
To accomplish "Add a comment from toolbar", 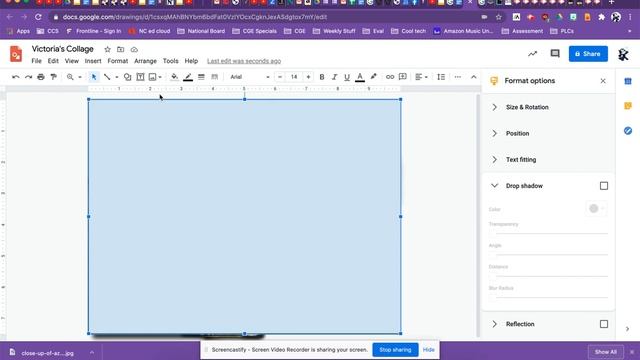I will point(402,77).
